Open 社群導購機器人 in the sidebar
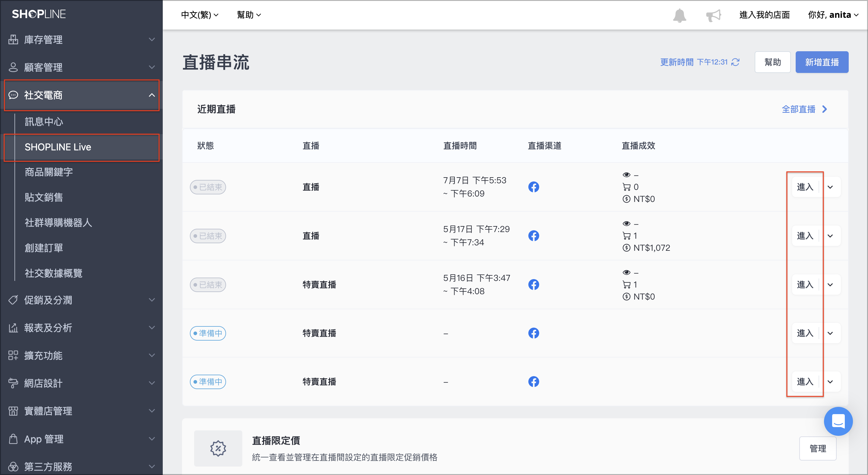The height and width of the screenshot is (475, 868). 58,223
